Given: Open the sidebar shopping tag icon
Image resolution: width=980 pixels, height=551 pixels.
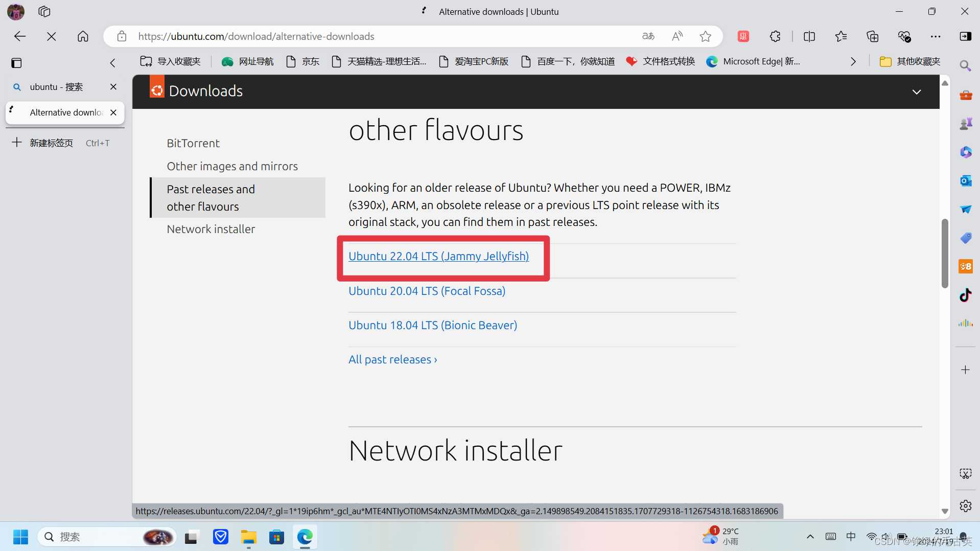Looking at the screenshot, I should tap(966, 238).
